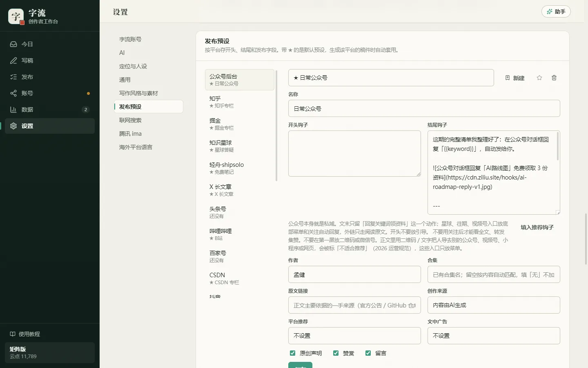Open the 文中广告 dropdown

pos(494,336)
